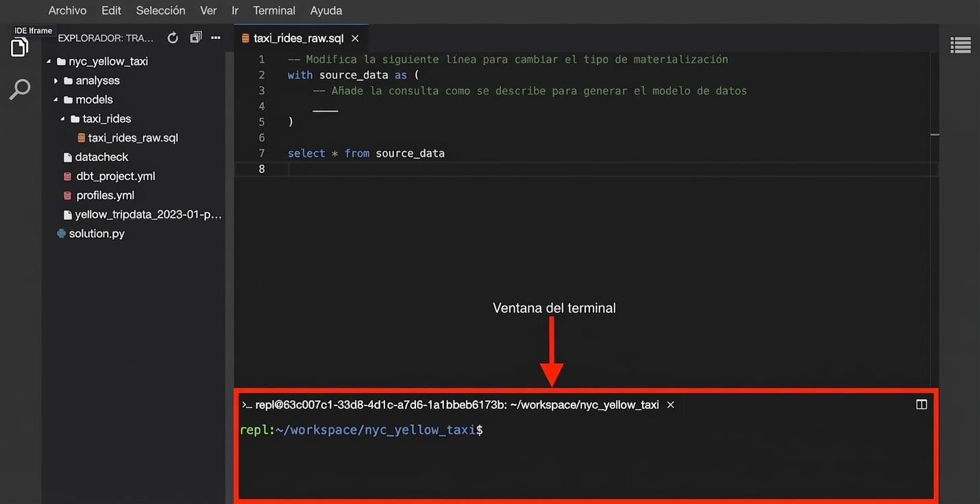This screenshot has height=504, width=980.
Task: Click the dbt_project.yml file icon
Action: click(x=67, y=176)
